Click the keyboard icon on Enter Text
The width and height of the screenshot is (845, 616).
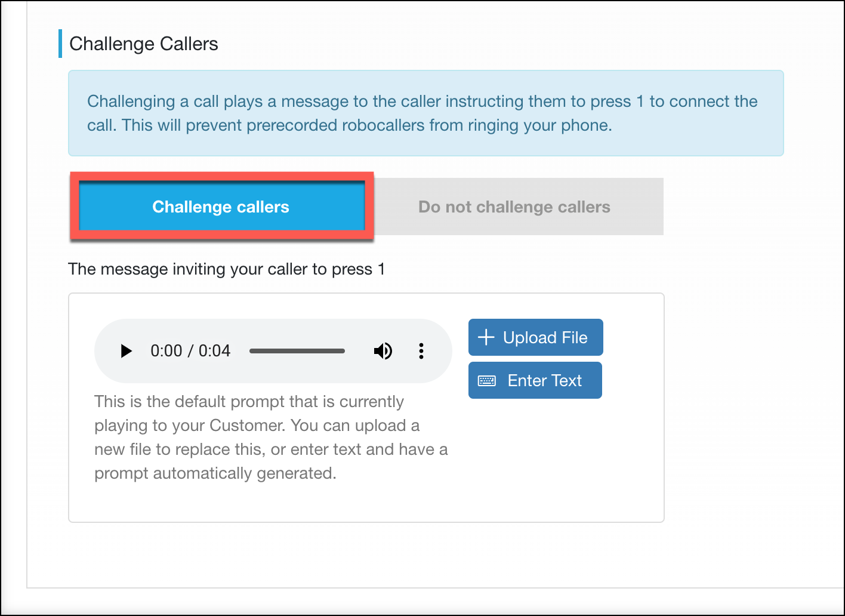pyautogui.click(x=487, y=381)
